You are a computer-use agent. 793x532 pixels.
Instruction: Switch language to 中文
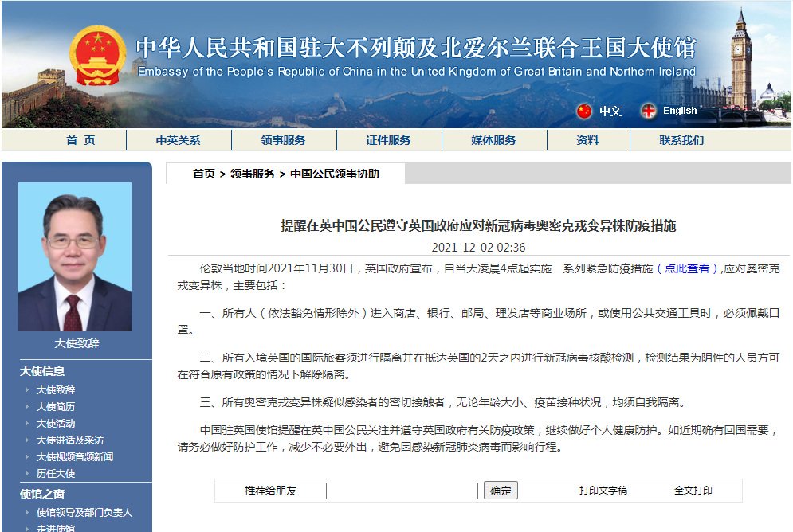pyautogui.click(x=610, y=111)
